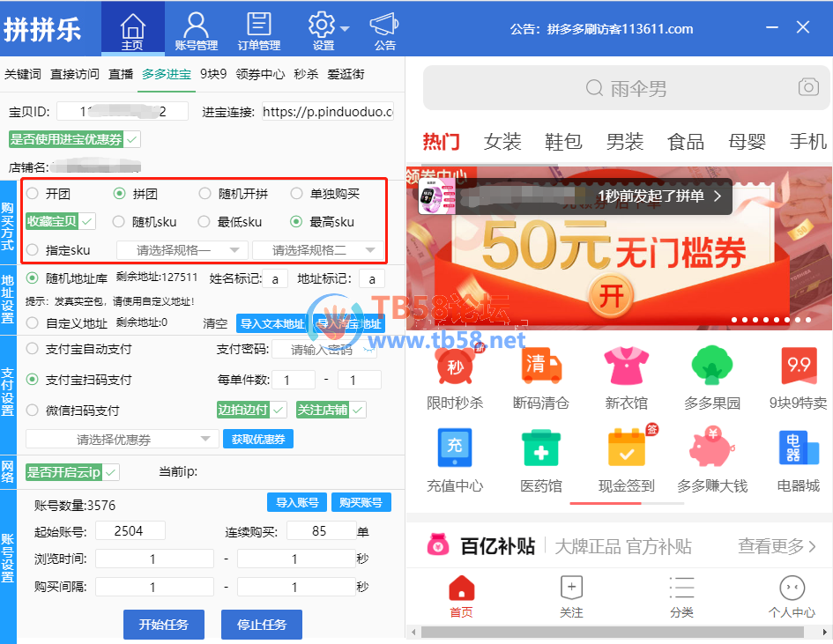Expand 请选择规格二 dropdown

pyautogui.click(x=318, y=250)
